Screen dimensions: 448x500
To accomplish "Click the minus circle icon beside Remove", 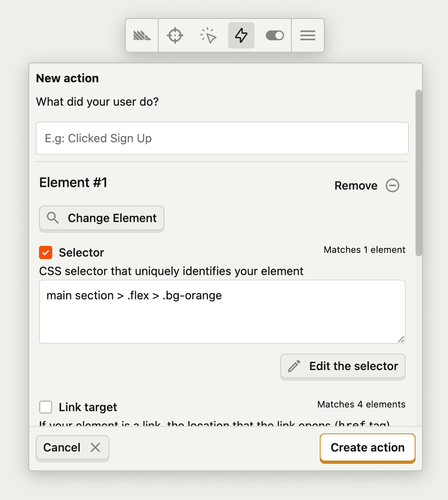I will click(393, 185).
